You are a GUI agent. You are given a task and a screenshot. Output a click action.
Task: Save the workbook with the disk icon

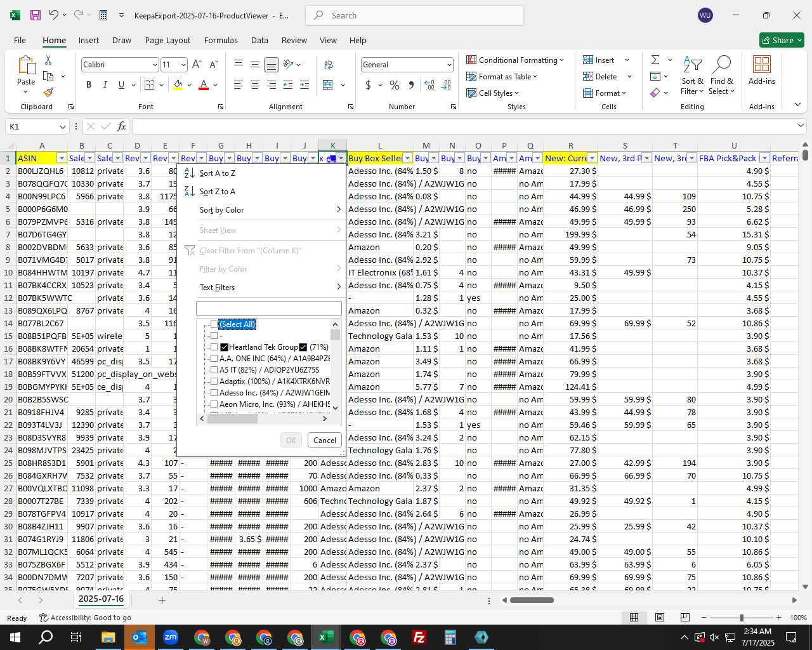click(x=36, y=15)
